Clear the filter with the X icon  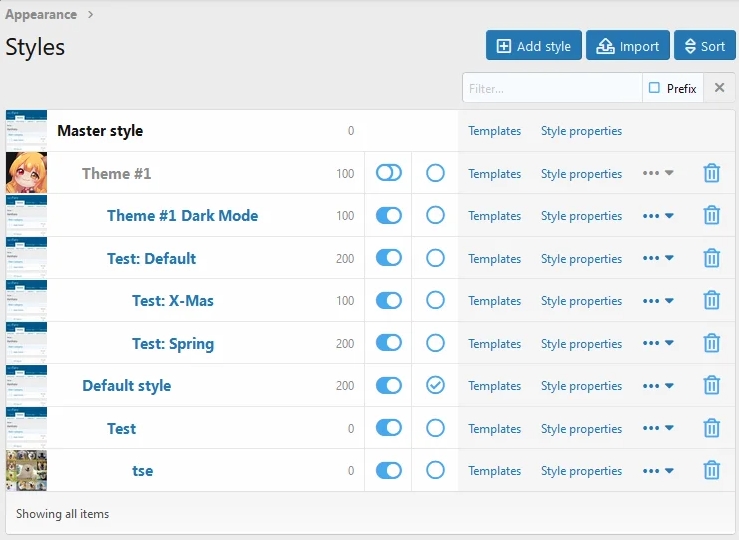click(x=719, y=88)
